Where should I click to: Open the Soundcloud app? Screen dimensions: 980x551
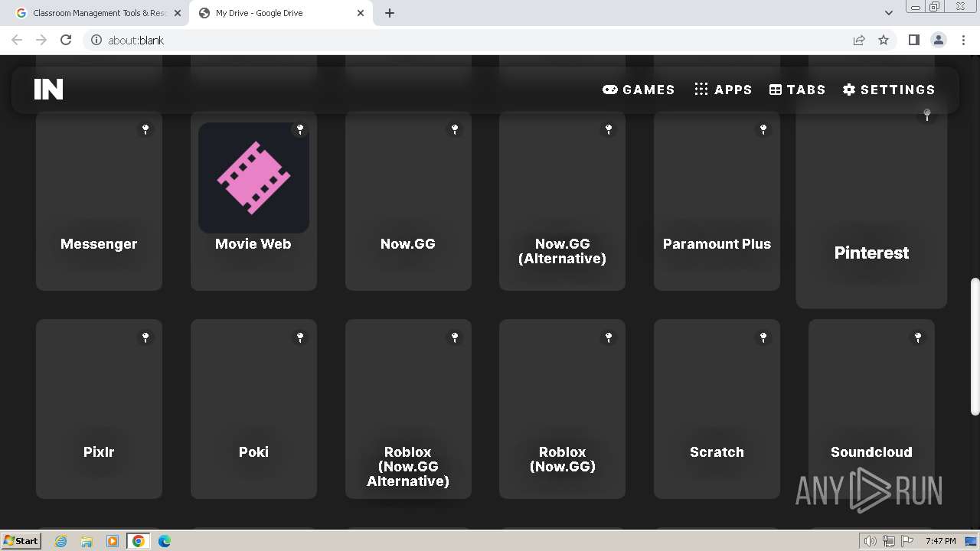[x=871, y=409]
